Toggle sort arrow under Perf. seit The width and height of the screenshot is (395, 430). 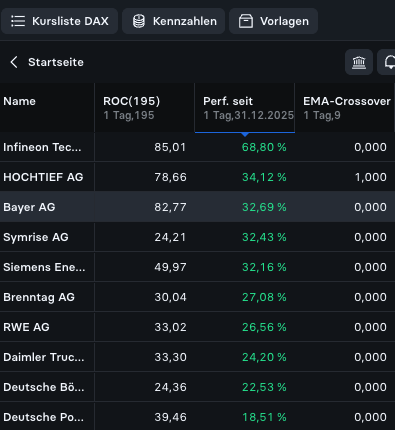(245, 134)
